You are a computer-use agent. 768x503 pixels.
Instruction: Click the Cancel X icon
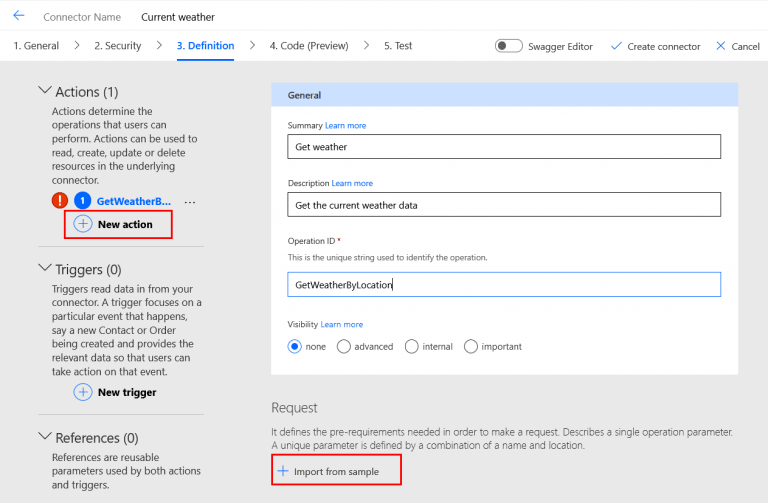point(721,46)
